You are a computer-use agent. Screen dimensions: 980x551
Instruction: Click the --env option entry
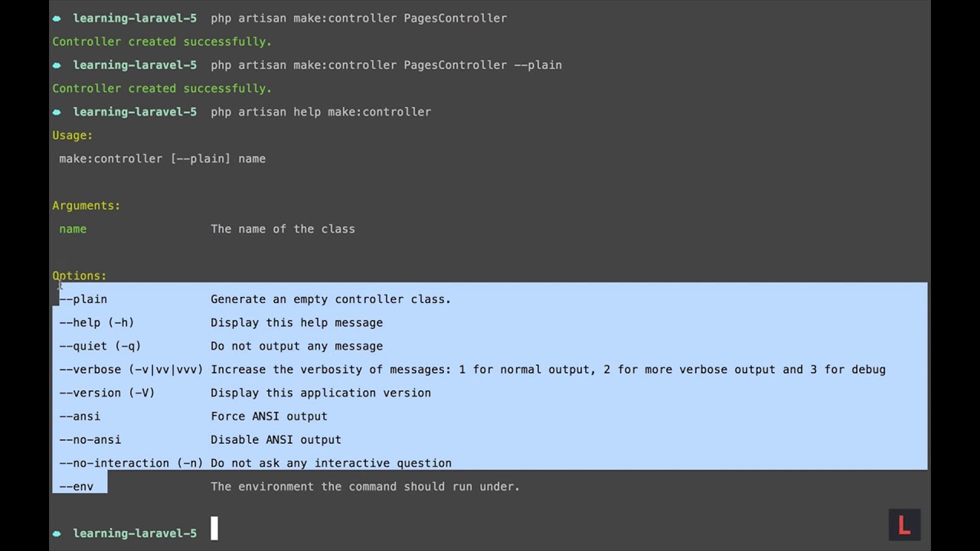(77, 487)
